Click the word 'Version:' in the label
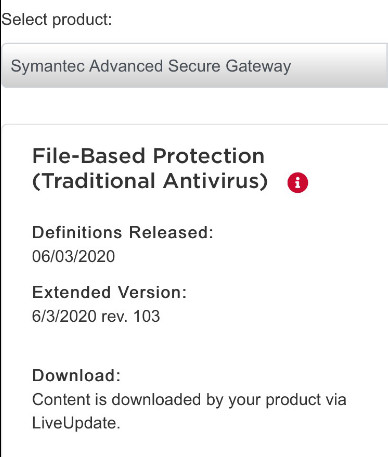Screen dimensions: 388x457 click(x=153, y=292)
